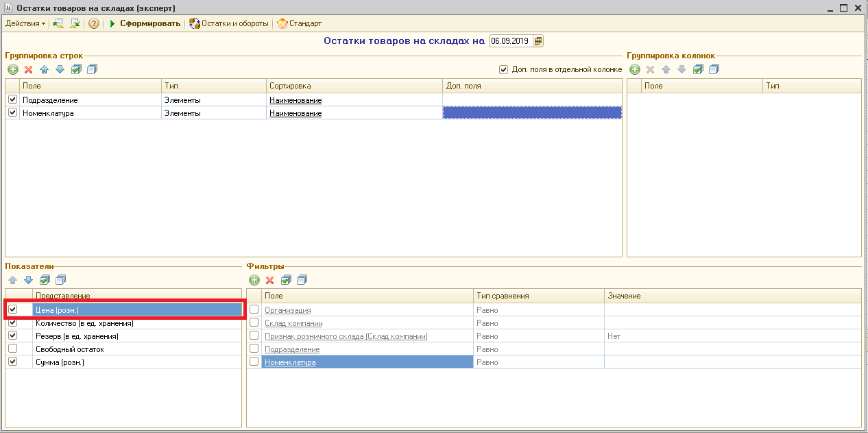Uncheck the 'Сумма (розн.)' indicator
The width and height of the screenshot is (868, 433).
point(12,362)
